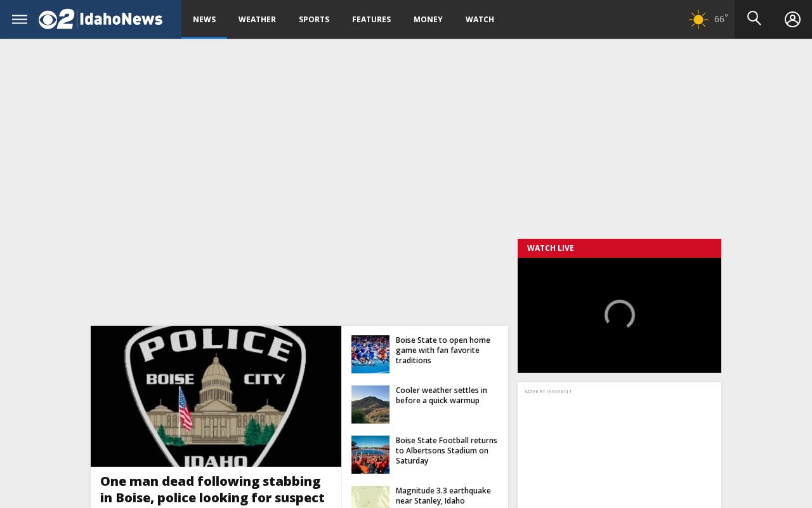Viewport: 812px width, 508px height.
Task: Click the Watch Live header
Action: pyautogui.click(x=619, y=248)
